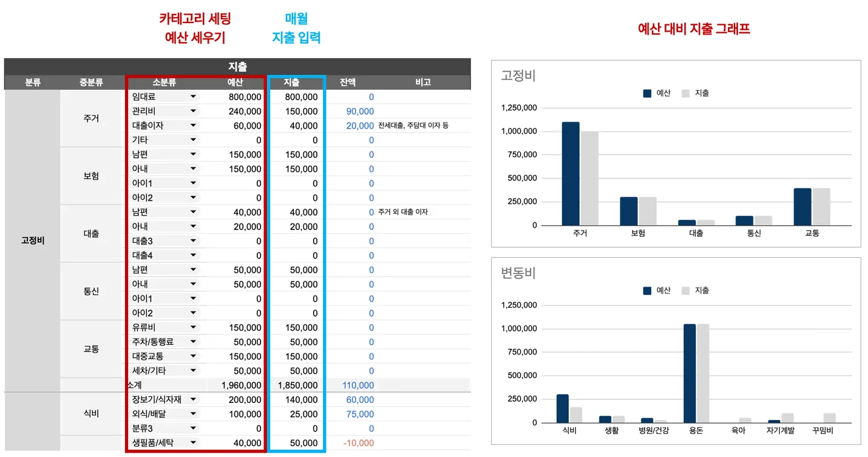Screen dimensions: 868x457
Task: Open the 장보기/식자재 dropdown arrow
Action: (x=193, y=399)
